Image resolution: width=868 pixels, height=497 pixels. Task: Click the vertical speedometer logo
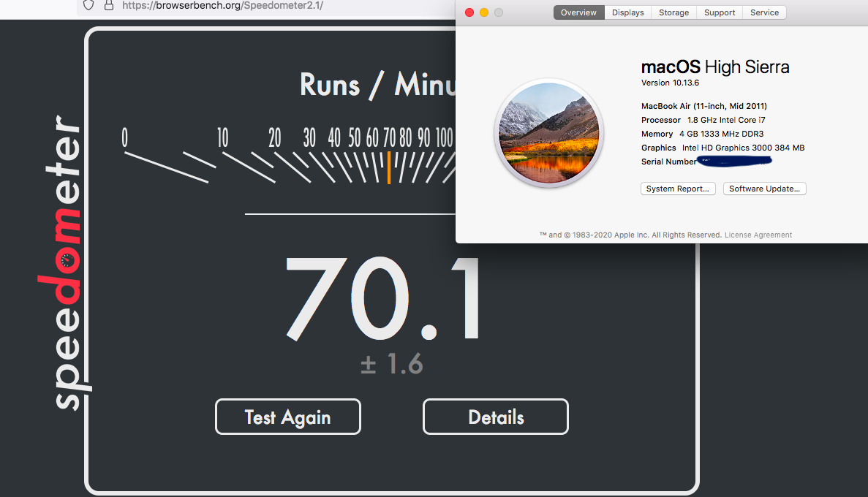click(x=65, y=262)
